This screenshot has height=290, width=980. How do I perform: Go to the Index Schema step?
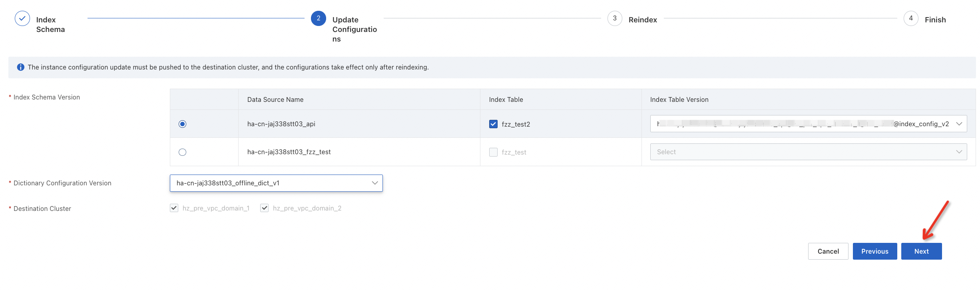tap(50, 24)
